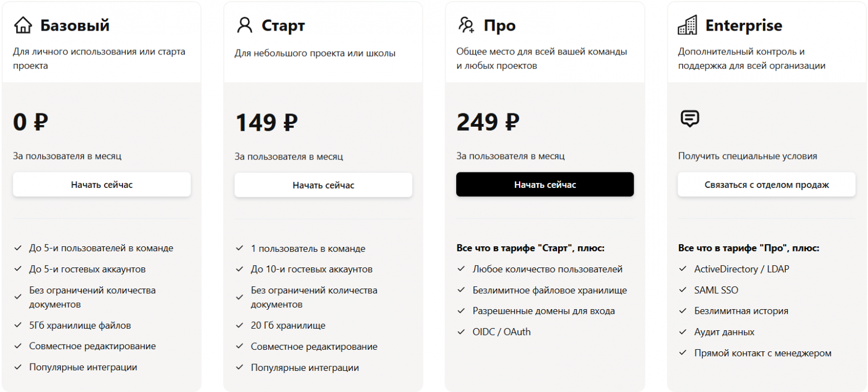Image resolution: width=868 pixels, height=392 pixels.
Task: Select the Enterprise plan heading
Action: (743, 26)
